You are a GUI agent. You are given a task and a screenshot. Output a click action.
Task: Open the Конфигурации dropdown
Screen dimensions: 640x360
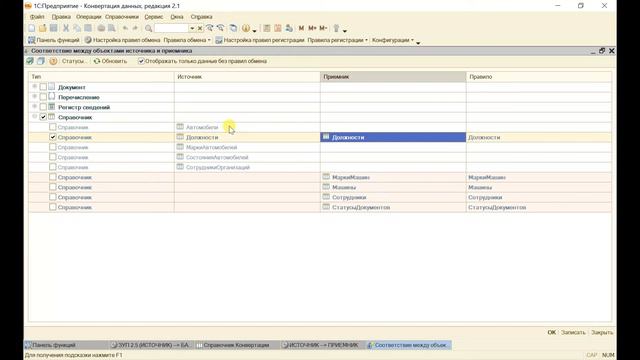click(x=393, y=40)
